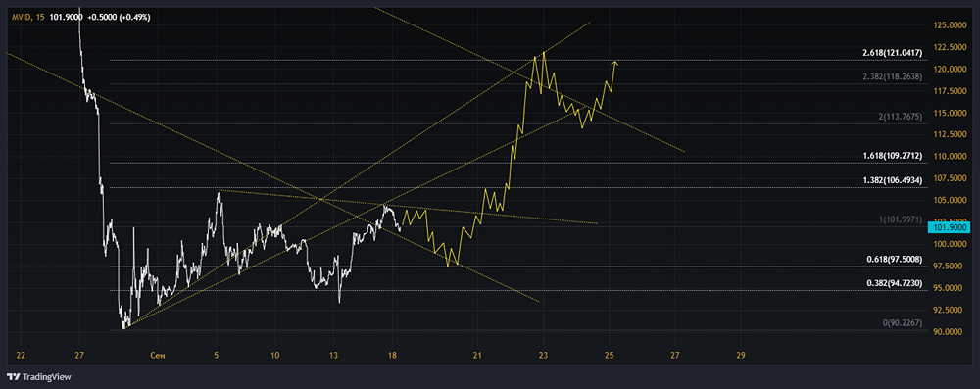
Task: Click date 29 on time axis
Action: [x=741, y=356]
